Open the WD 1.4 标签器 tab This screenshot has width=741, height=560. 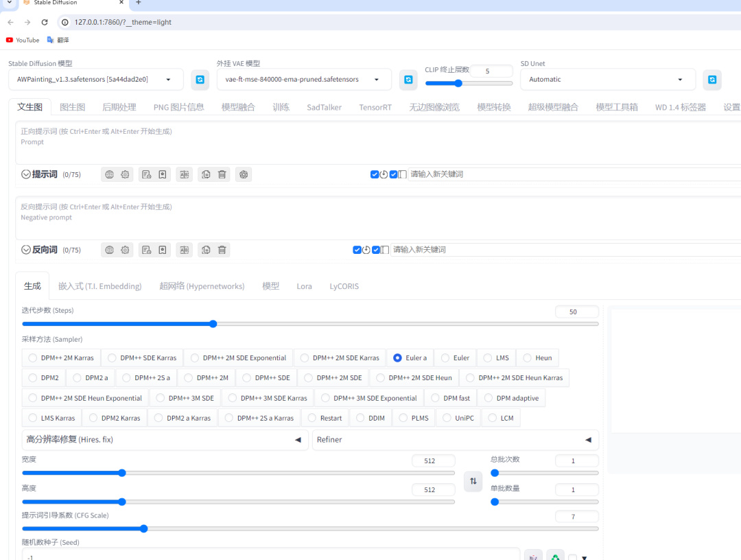coord(681,107)
